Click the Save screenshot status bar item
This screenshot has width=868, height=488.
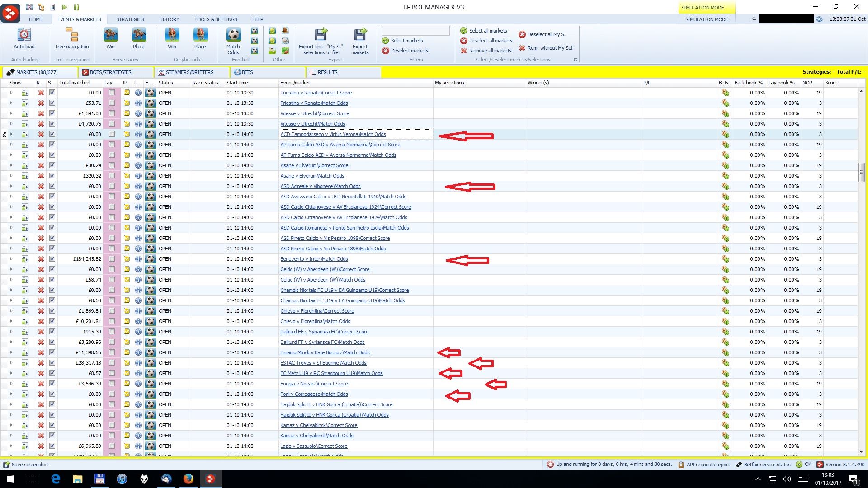[26, 465]
